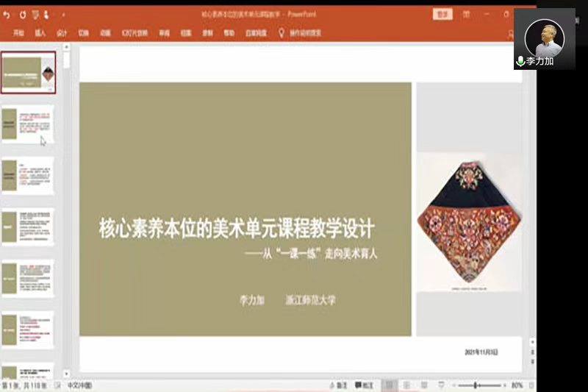Viewport: 588px width, 392px height.
Task: Click the zoom slider handle in the status bar
Action: click(x=477, y=385)
